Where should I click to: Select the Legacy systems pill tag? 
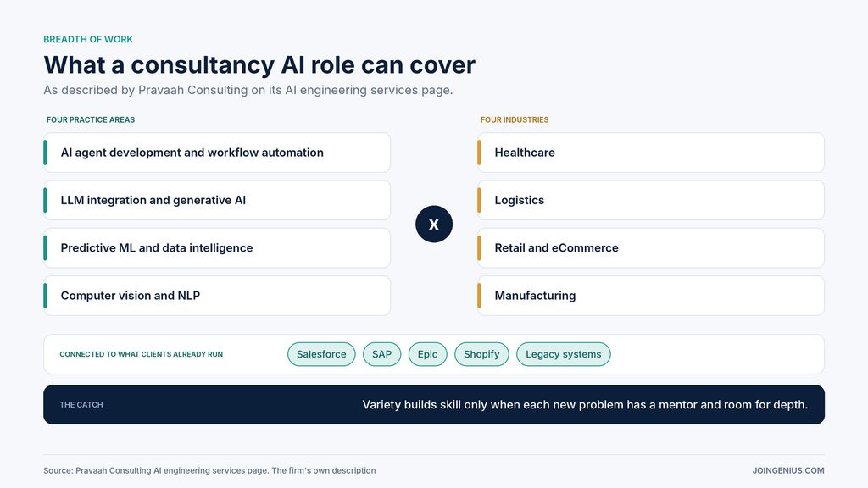pyautogui.click(x=563, y=354)
